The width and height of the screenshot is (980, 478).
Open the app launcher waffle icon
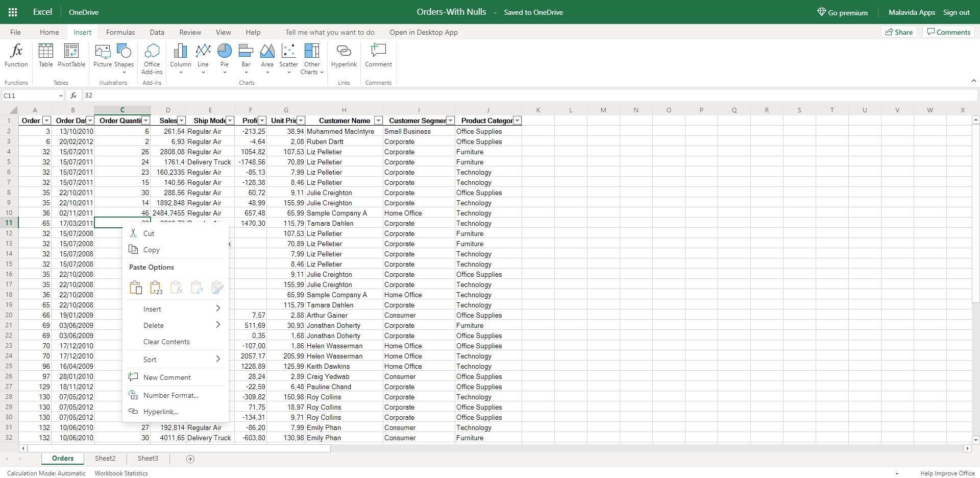(13, 12)
